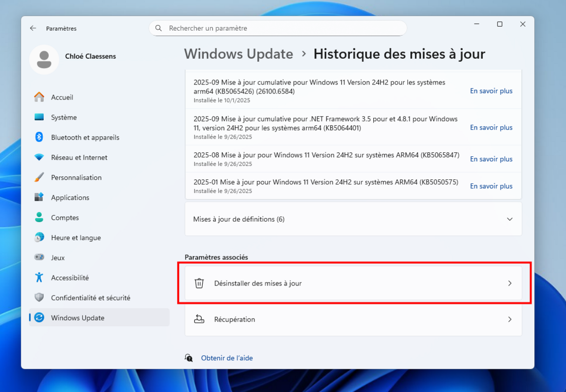Open Récupération using its chevron arrow
The image size is (566, 392).
tap(510, 319)
